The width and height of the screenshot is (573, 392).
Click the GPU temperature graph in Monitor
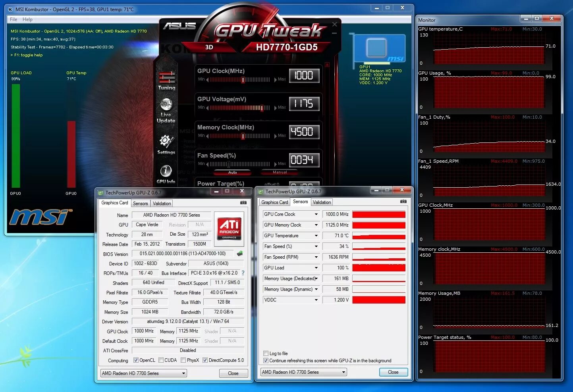tap(489, 48)
